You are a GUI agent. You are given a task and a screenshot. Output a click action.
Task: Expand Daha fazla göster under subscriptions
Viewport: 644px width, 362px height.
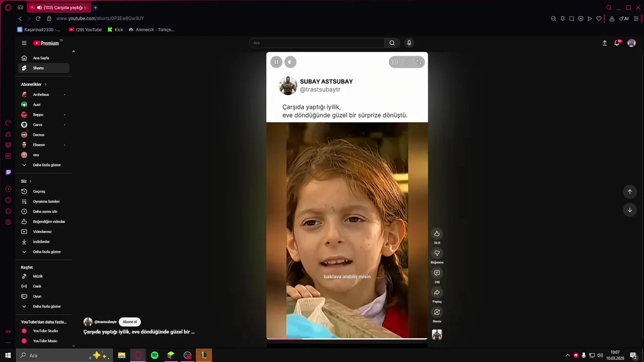click(x=44, y=165)
